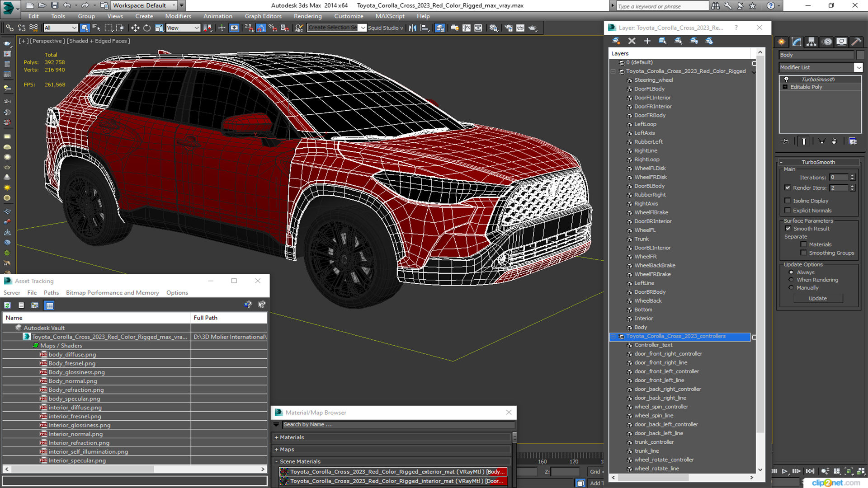
Task: Open the Create panel tab
Action: click(x=781, y=42)
